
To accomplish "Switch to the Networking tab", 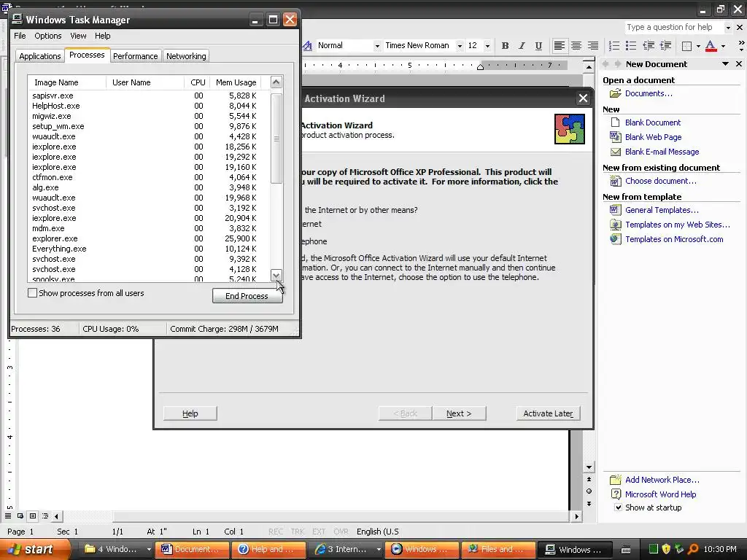I will click(x=186, y=56).
